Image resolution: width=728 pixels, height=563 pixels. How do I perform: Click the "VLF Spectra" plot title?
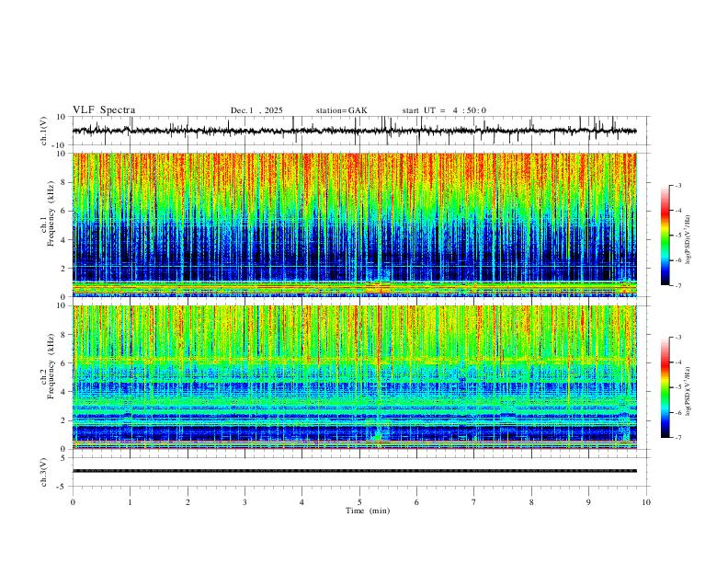click(x=104, y=110)
